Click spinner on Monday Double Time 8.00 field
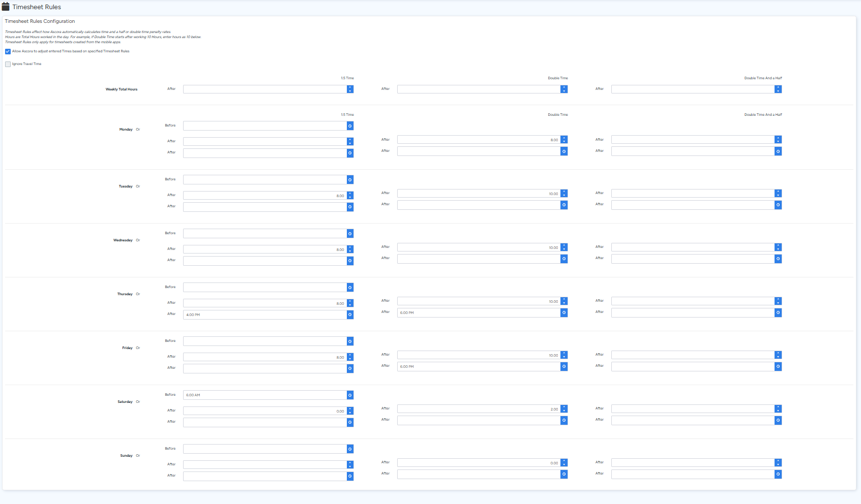 564,140
